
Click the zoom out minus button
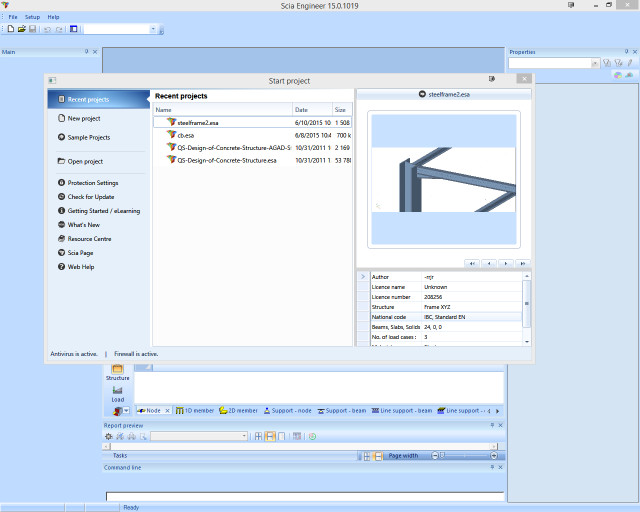pyautogui.click(x=435, y=455)
